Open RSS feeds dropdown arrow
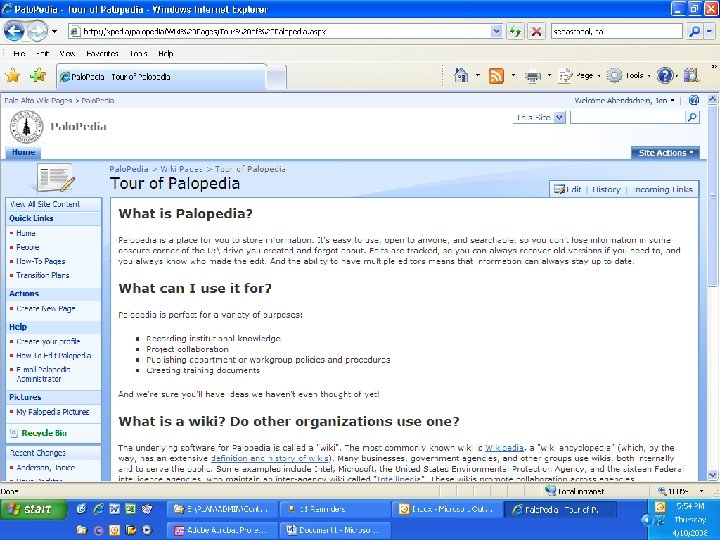 pos(513,76)
